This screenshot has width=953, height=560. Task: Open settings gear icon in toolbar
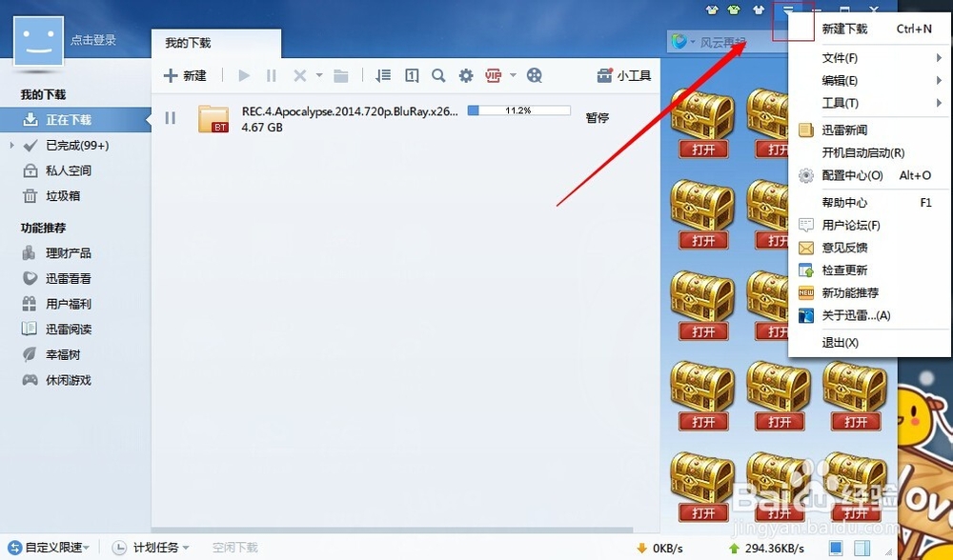466,75
